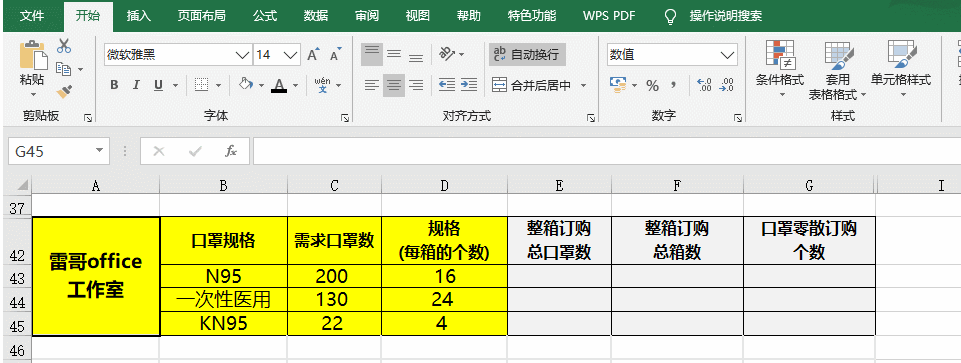Toggle underline formatting
Viewport: 961px width, 363px height.
pyautogui.click(x=158, y=85)
